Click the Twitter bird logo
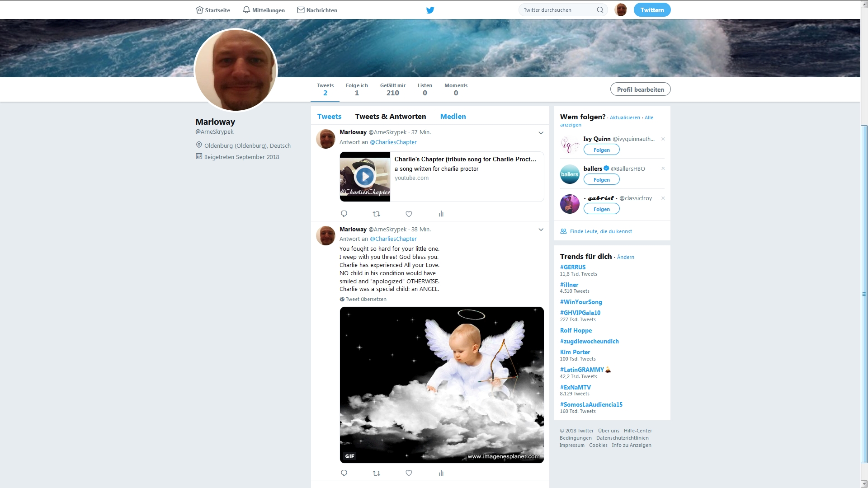 click(430, 10)
